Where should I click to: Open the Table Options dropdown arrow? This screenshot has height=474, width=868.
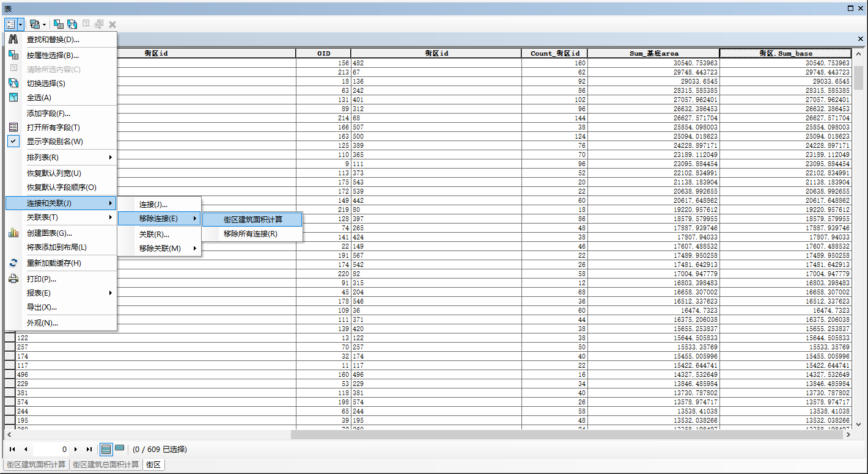[x=21, y=24]
